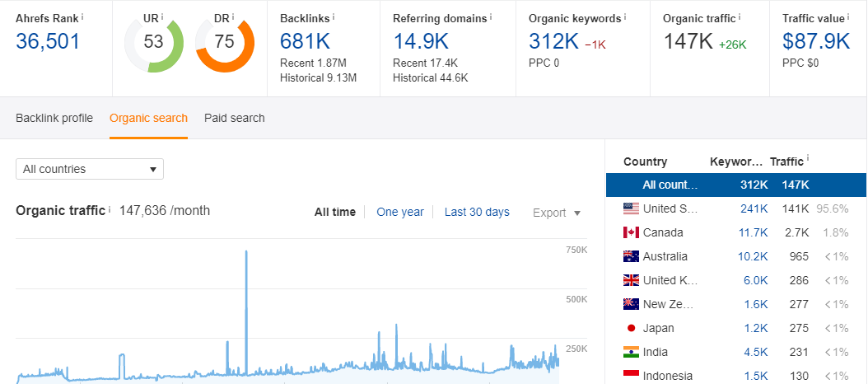Click the UR info icon
Image resolution: width=868 pixels, height=384 pixels.
[x=162, y=17]
